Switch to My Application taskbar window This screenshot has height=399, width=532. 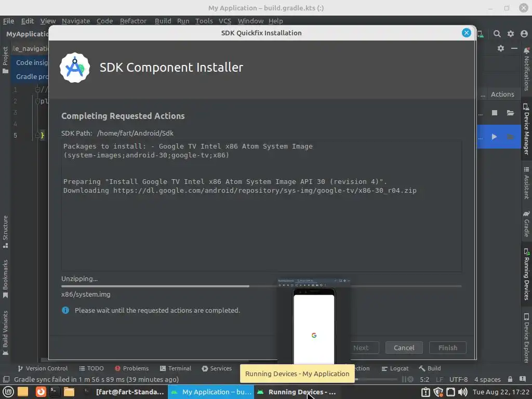211,392
